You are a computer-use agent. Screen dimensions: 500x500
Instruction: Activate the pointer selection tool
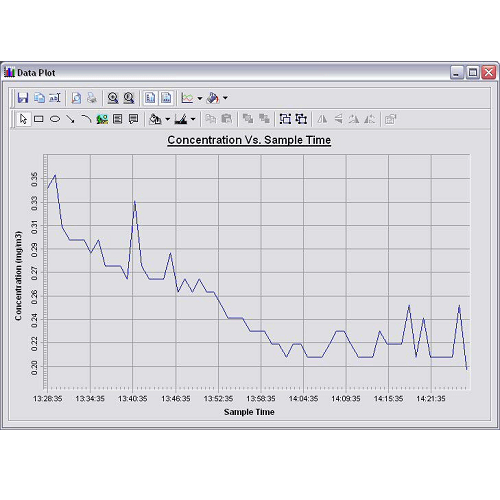pyautogui.click(x=23, y=119)
